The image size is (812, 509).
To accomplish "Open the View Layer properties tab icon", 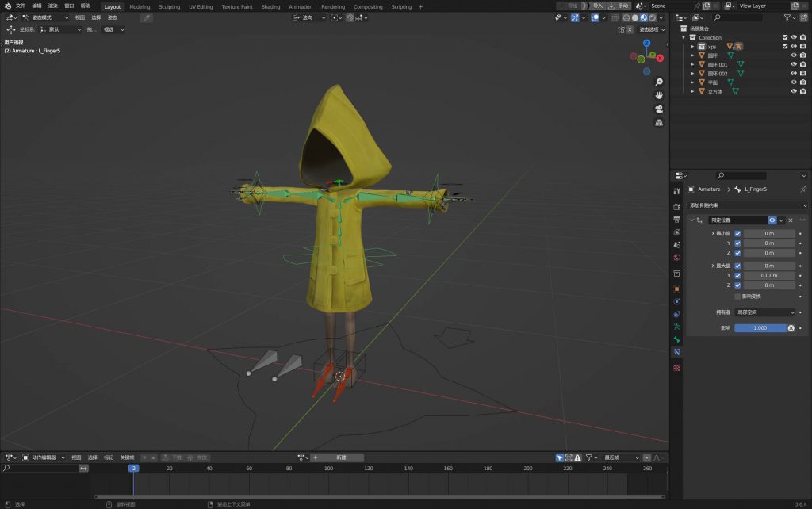I will tap(677, 232).
